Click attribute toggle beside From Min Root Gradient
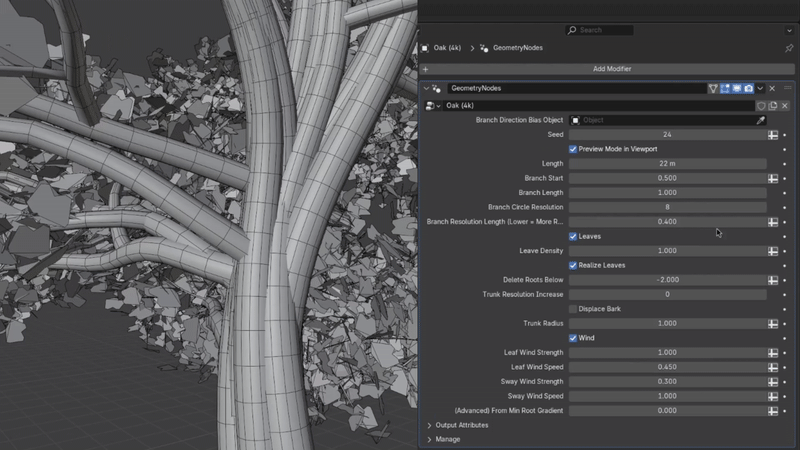Screen dimensions: 800x450 773,411
